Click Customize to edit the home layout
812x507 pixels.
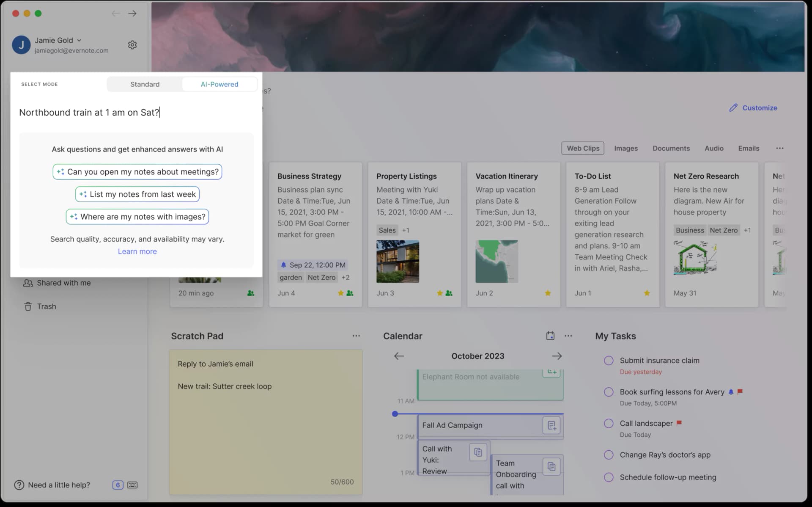point(760,107)
